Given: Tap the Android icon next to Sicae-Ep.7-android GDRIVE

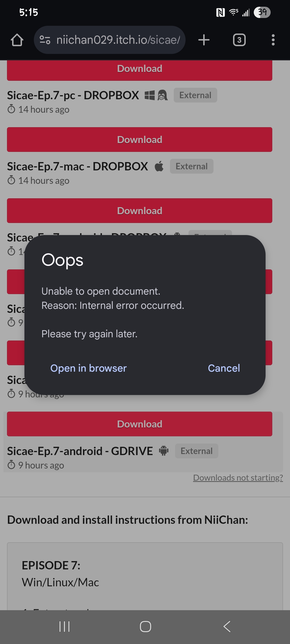Looking at the screenshot, I should 164,451.
